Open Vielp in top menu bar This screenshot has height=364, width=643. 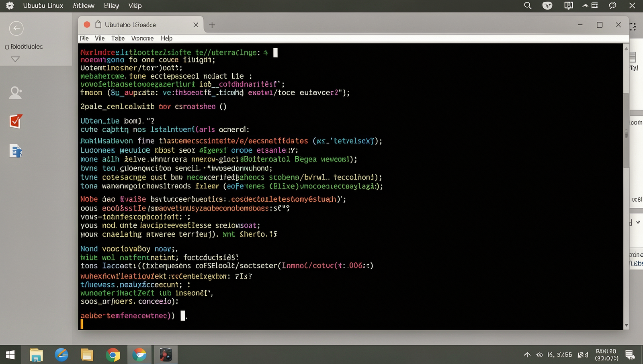pos(135,6)
